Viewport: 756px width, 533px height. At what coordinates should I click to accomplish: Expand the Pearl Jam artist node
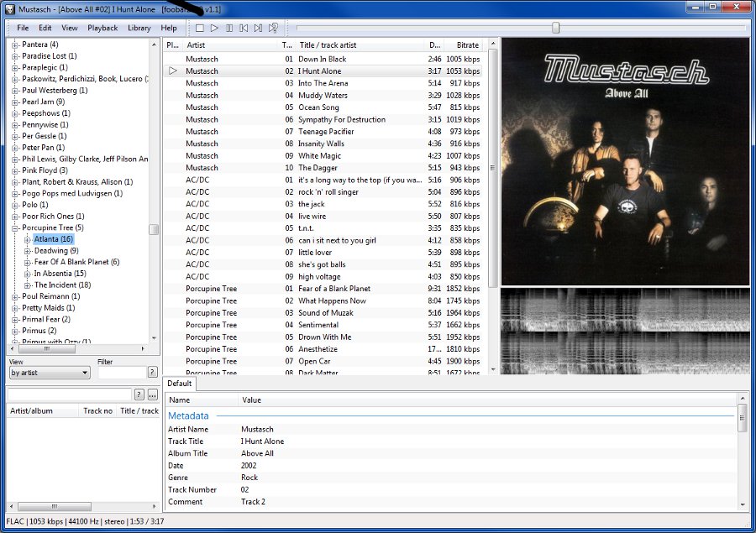(x=15, y=102)
